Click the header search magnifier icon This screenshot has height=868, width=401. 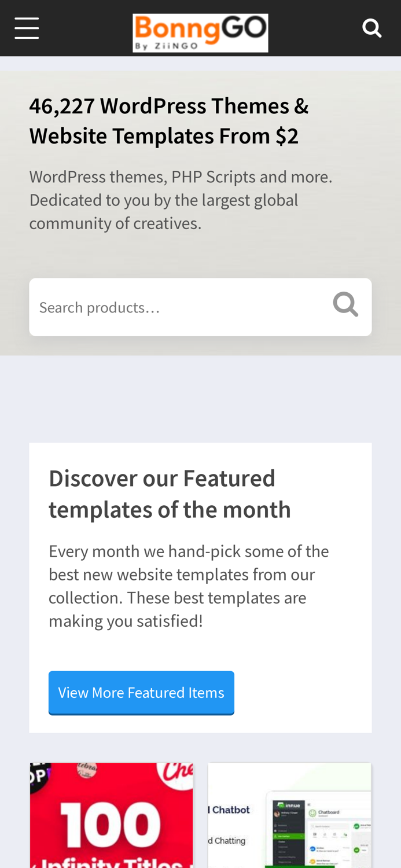click(x=371, y=28)
